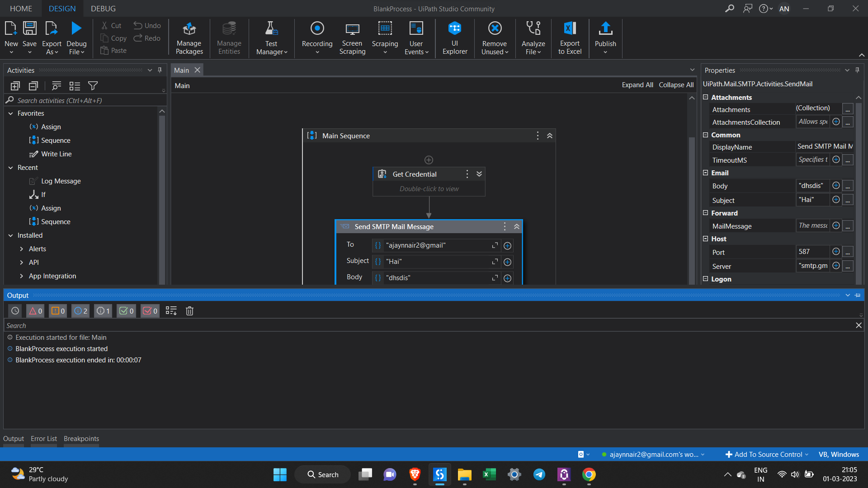Click Expand All in designer
The height and width of the screenshot is (488, 868).
pos(637,85)
